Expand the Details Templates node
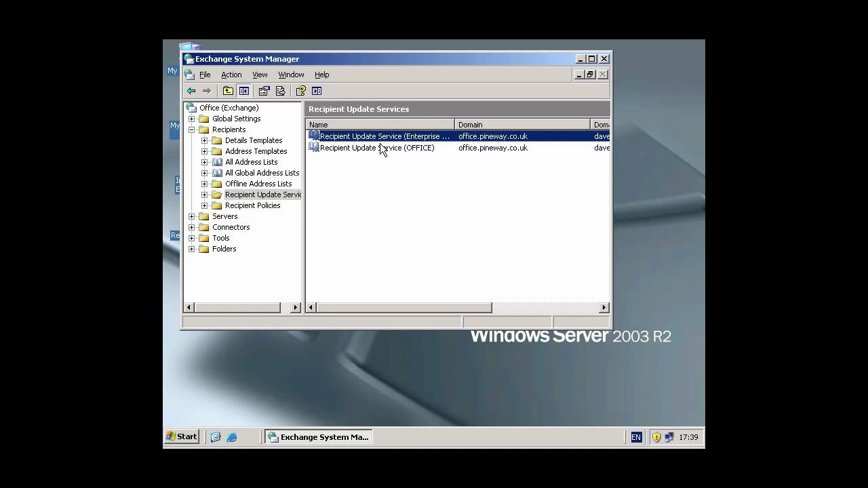Image resolution: width=868 pixels, height=488 pixels. pos(204,140)
